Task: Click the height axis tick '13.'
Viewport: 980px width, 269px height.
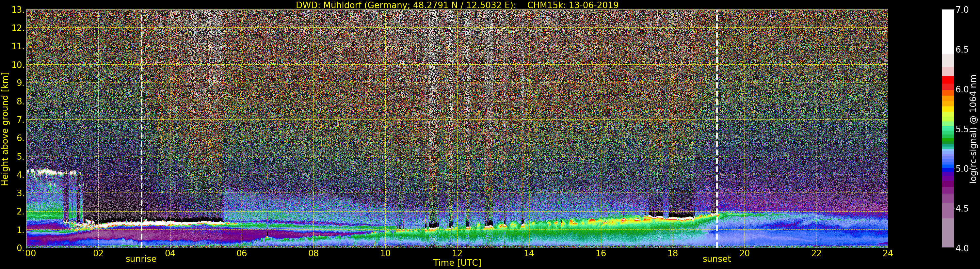Action: 18,10
